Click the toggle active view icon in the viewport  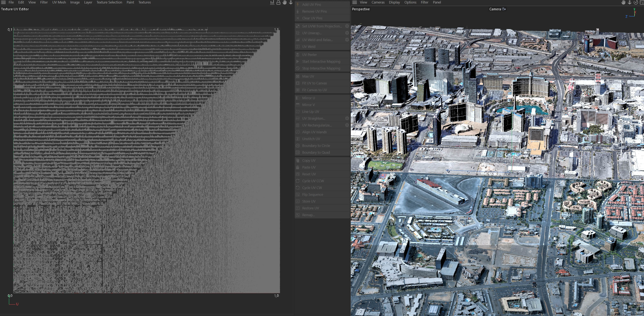pos(642,2)
